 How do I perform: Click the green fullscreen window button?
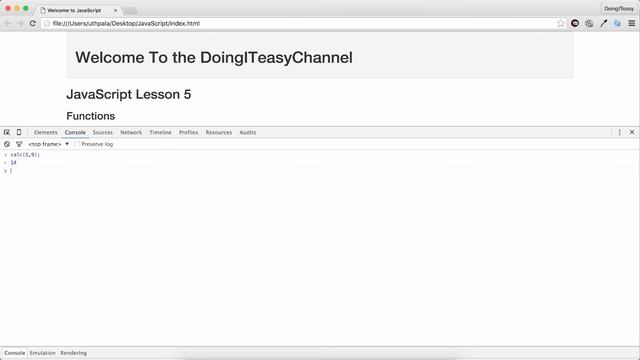coord(26,8)
